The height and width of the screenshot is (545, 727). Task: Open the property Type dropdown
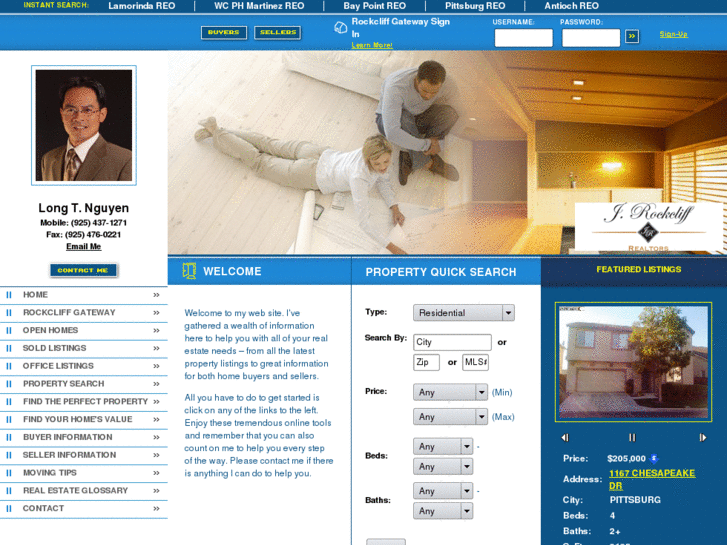[464, 313]
